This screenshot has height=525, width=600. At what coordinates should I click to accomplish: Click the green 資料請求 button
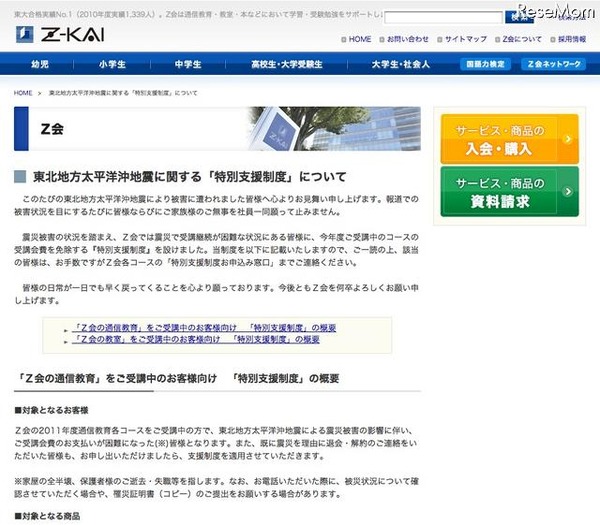510,192
